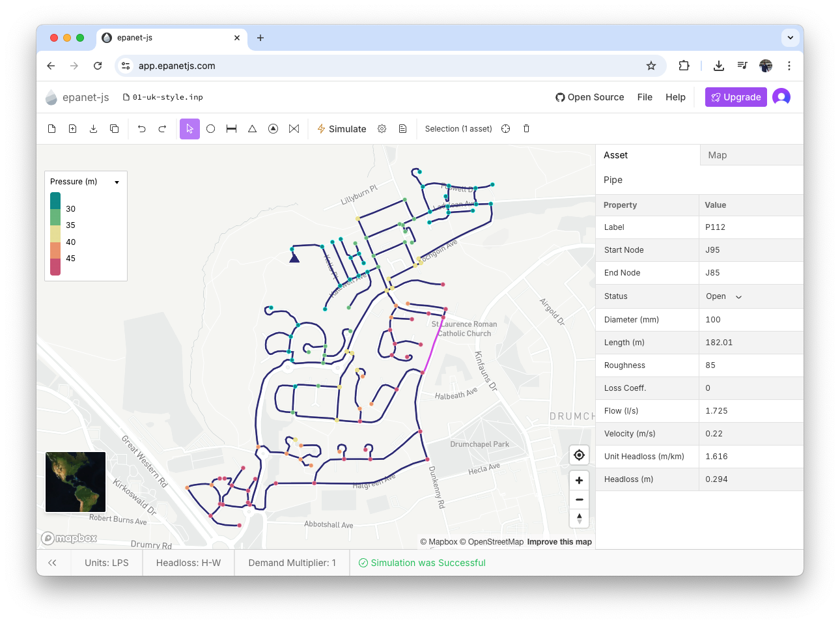Screen dimensions: 840x624
Task: Undo the last action
Action: click(142, 129)
